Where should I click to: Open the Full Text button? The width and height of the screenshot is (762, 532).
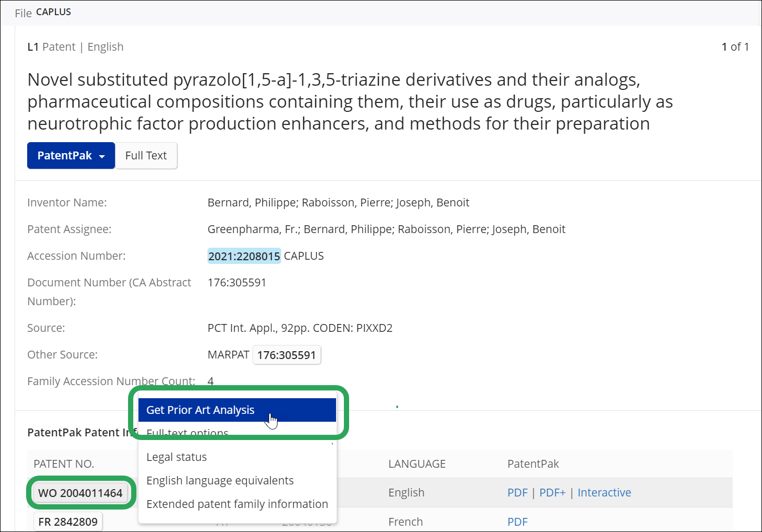click(146, 156)
